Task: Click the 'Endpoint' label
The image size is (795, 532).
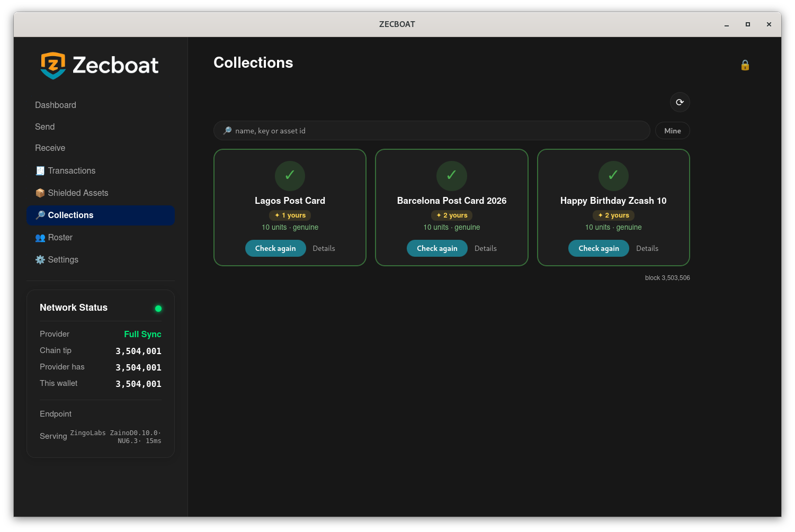Action: coord(56,414)
